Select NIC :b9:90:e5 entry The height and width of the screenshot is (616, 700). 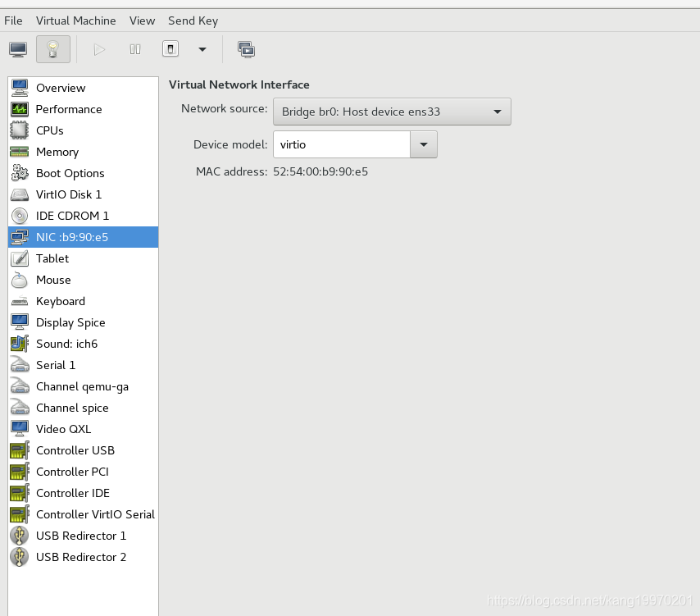point(84,237)
